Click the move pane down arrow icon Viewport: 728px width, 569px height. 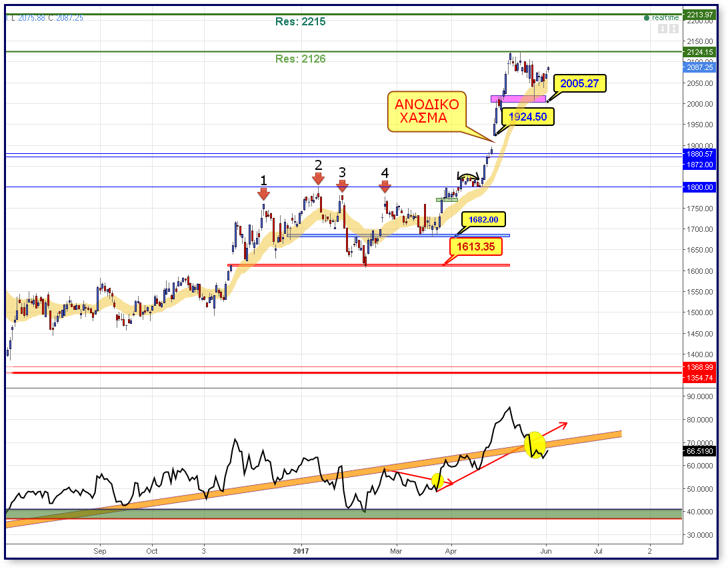(x=663, y=29)
